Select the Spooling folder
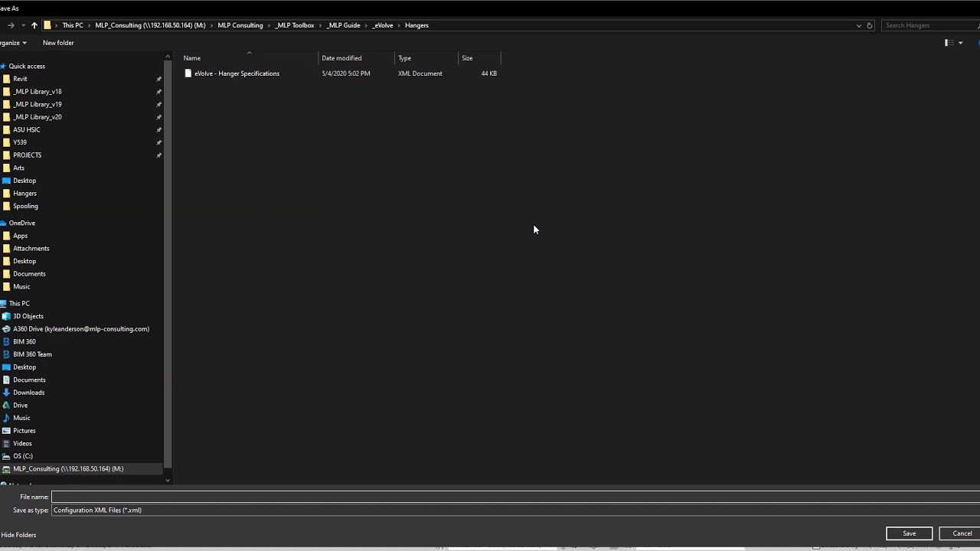The image size is (980, 551). point(25,206)
